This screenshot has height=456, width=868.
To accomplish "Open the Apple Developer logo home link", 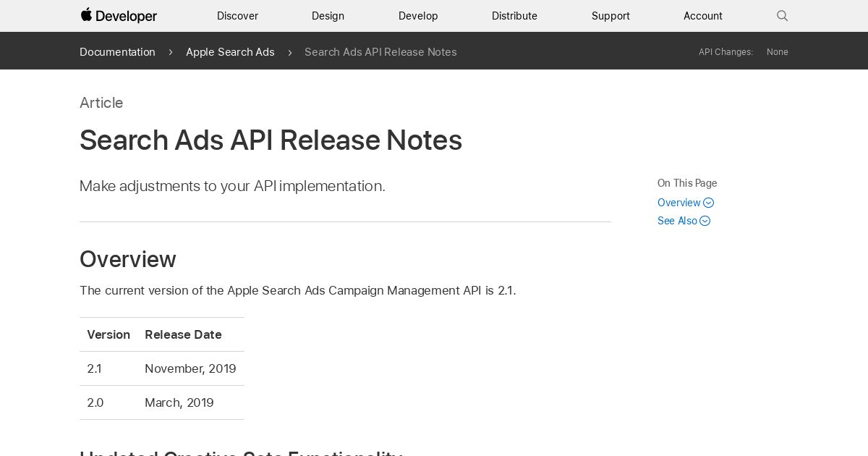I will (x=119, y=15).
